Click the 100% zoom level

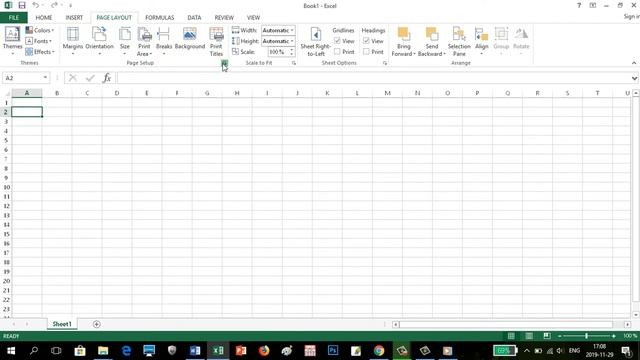point(630,336)
